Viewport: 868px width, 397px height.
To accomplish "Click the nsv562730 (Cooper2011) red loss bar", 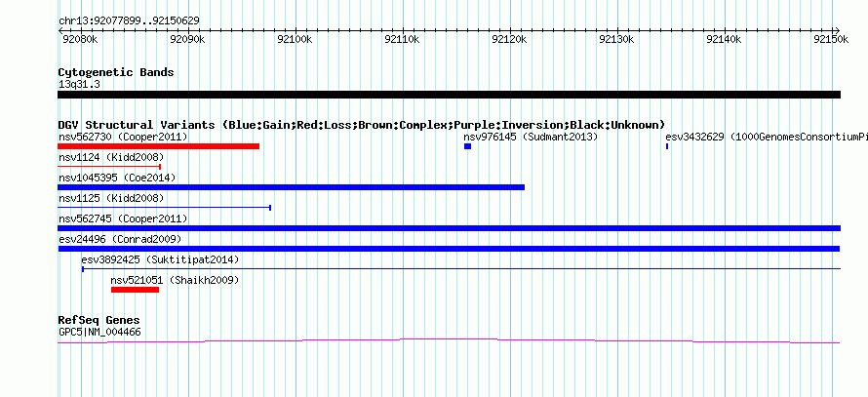I will coord(158,146).
